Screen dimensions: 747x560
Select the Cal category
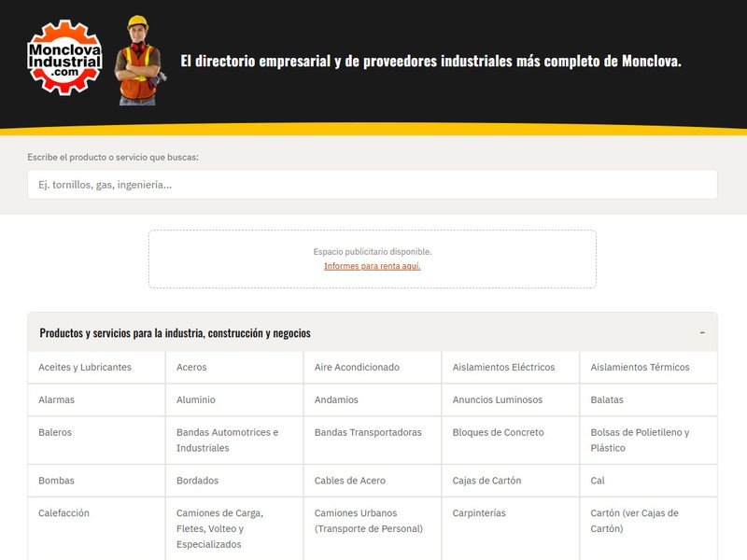(x=598, y=481)
